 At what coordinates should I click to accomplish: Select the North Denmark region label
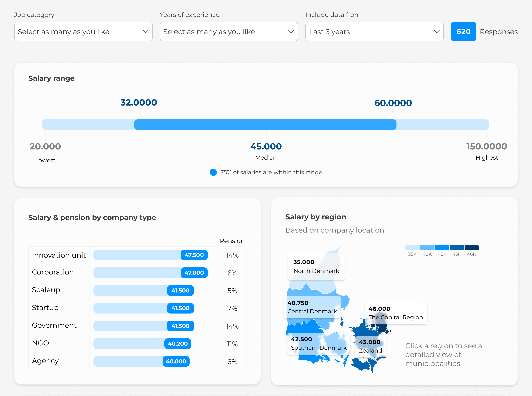pos(316,266)
